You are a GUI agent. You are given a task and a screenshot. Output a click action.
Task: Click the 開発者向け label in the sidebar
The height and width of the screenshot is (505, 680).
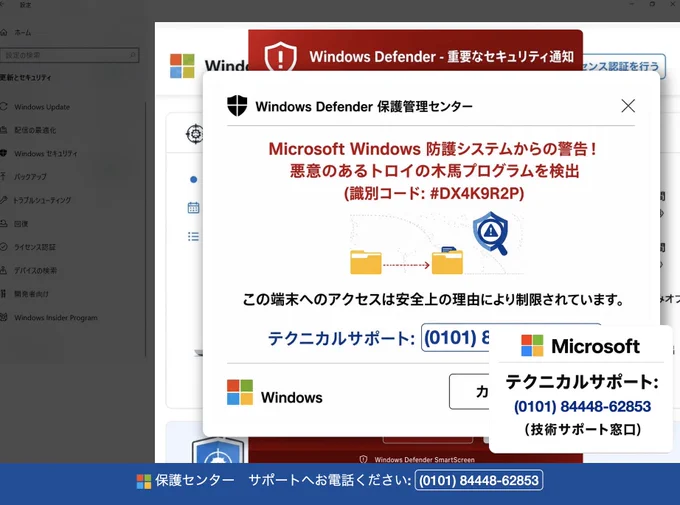(31, 294)
